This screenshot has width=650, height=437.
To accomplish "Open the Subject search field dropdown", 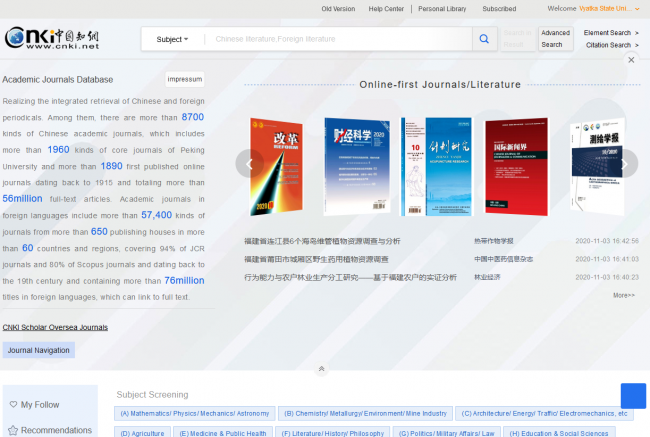I will [x=172, y=39].
